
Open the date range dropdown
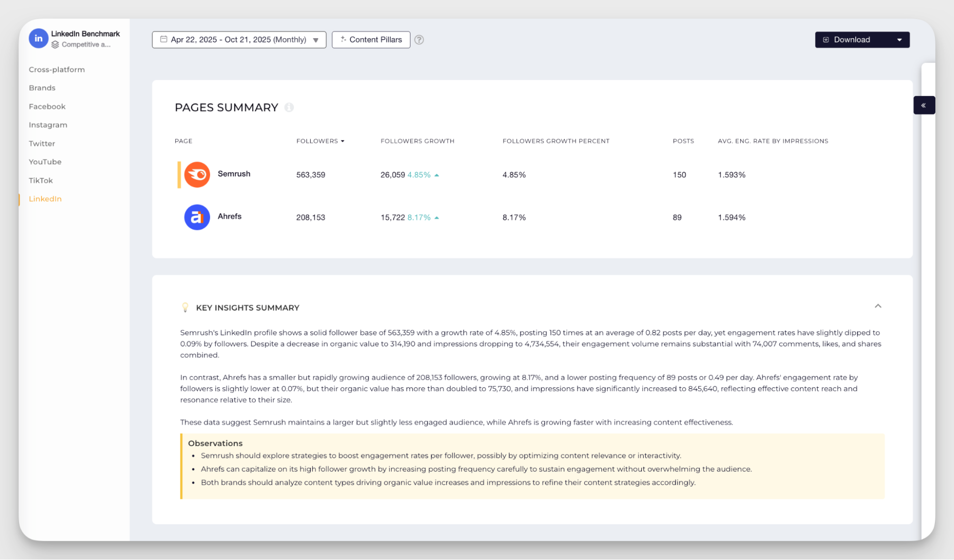315,40
